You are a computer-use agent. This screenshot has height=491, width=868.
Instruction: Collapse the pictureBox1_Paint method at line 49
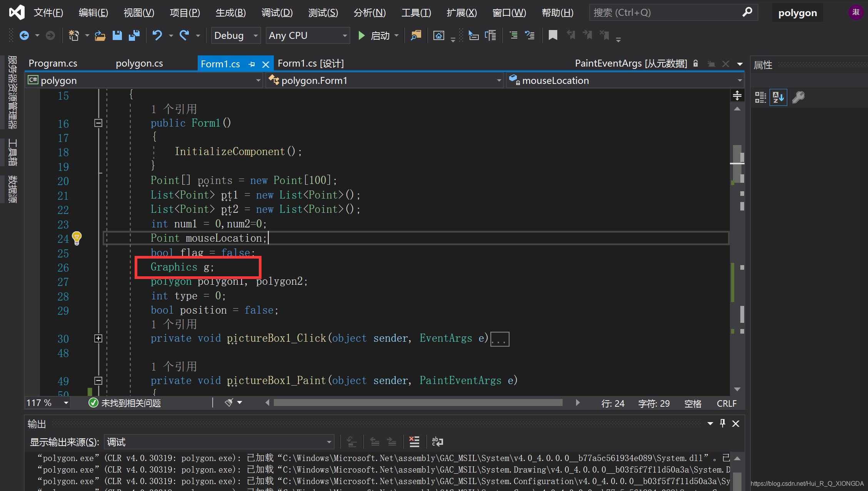tap(98, 381)
